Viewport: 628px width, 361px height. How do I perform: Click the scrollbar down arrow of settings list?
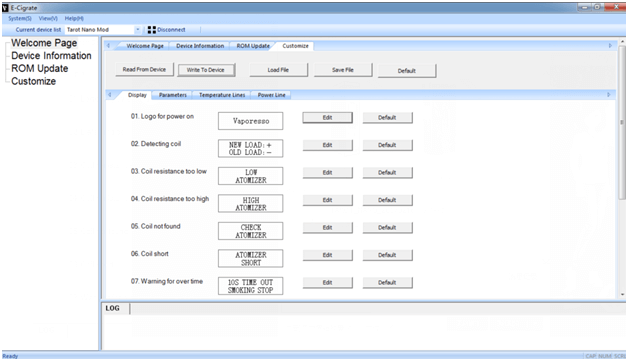(x=622, y=294)
